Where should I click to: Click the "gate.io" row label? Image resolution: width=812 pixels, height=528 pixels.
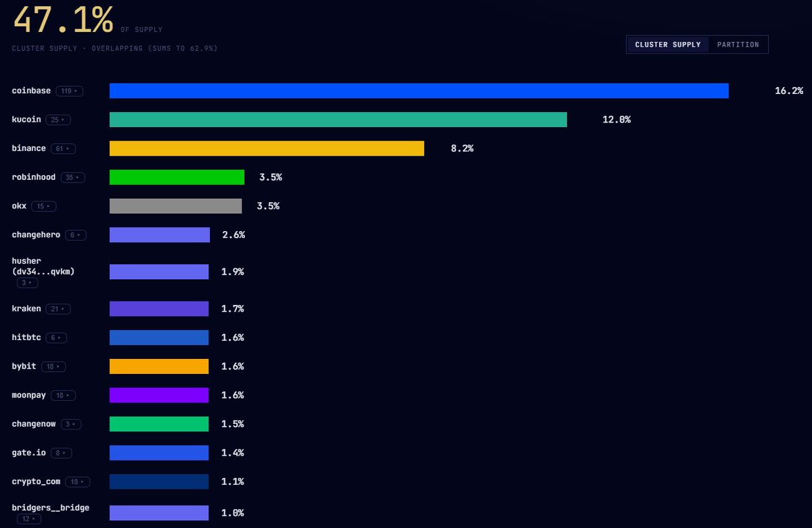[x=29, y=453]
